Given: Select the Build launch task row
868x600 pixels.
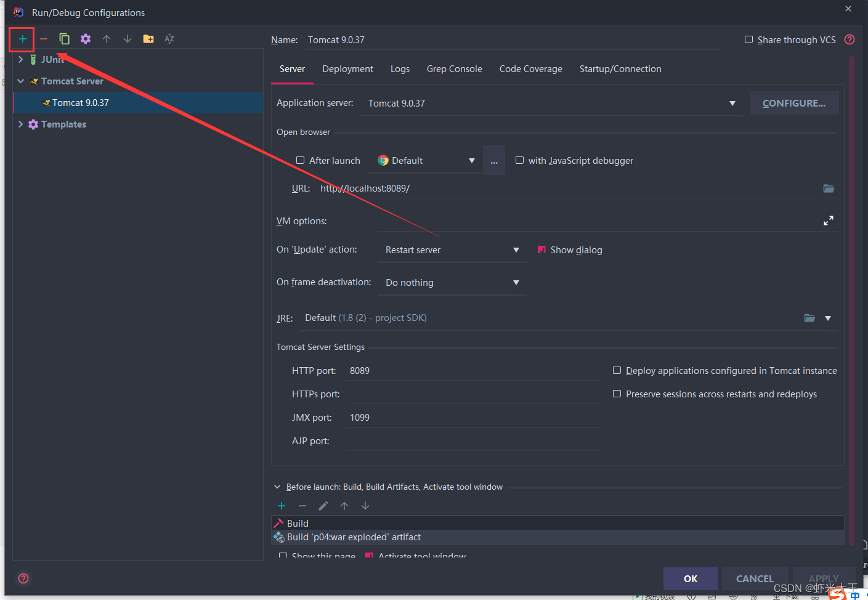Looking at the screenshot, I should [x=558, y=523].
